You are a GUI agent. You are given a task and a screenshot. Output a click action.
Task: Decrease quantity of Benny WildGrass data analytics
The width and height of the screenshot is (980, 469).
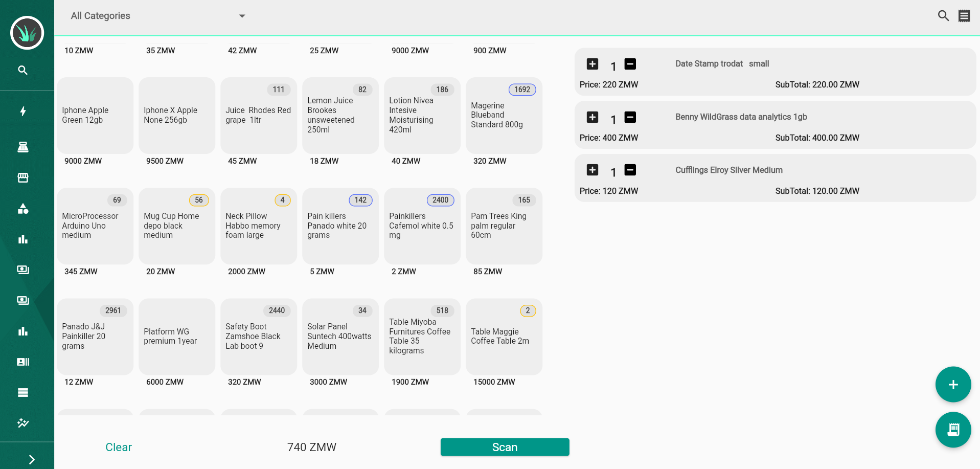630,117
